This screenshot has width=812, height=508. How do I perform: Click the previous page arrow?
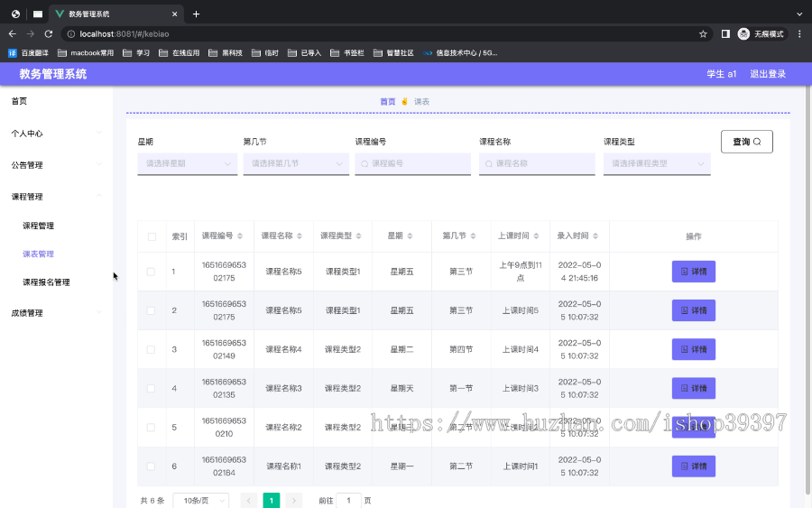click(249, 501)
